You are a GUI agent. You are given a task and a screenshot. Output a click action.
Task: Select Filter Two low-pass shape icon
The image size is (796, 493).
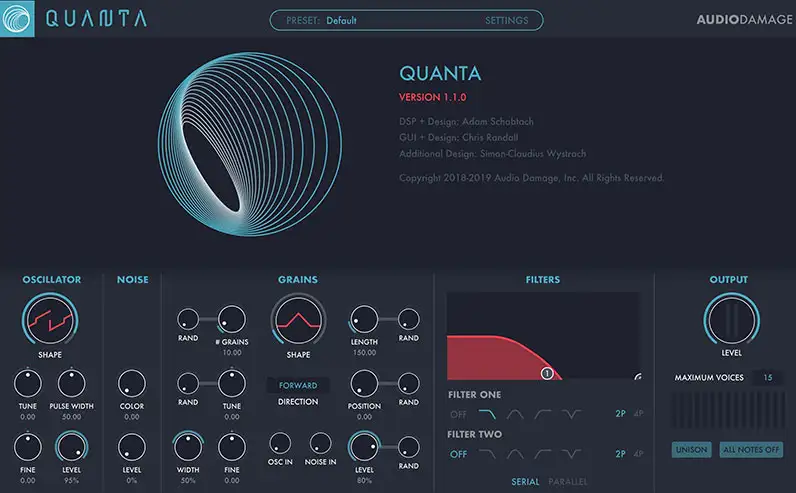coord(487,454)
